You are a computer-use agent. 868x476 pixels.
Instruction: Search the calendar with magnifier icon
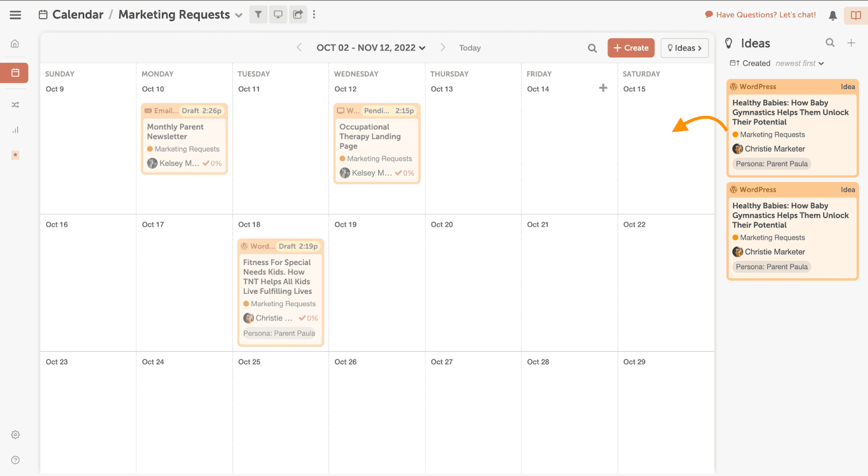click(592, 48)
